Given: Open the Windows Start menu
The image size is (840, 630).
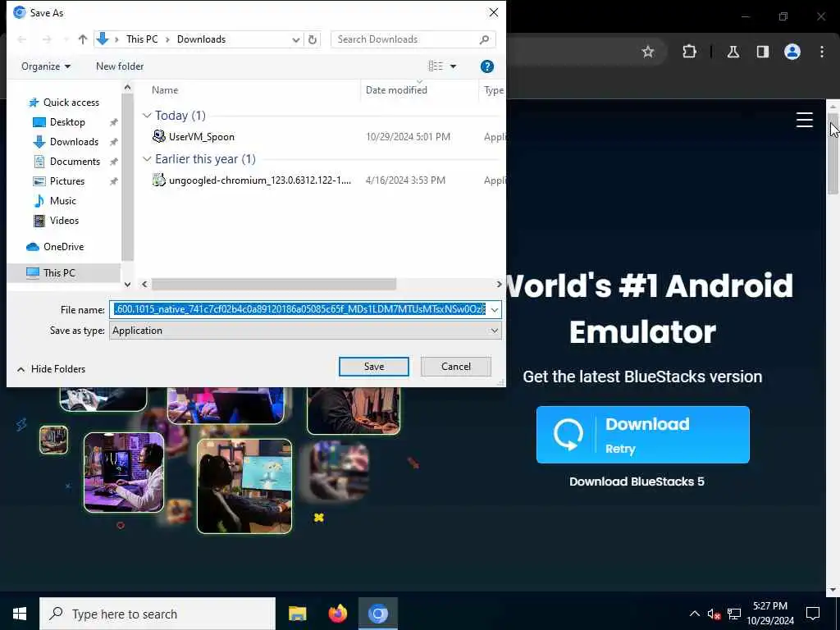Looking at the screenshot, I should (x=20, y=614).
